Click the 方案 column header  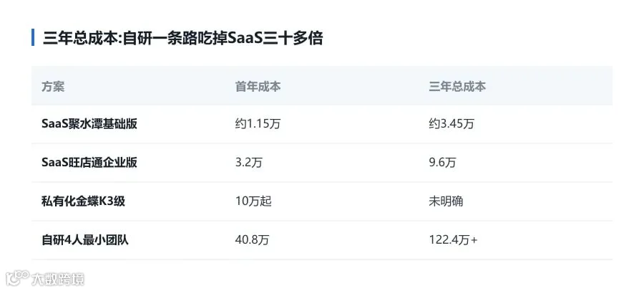click(53, 87)
